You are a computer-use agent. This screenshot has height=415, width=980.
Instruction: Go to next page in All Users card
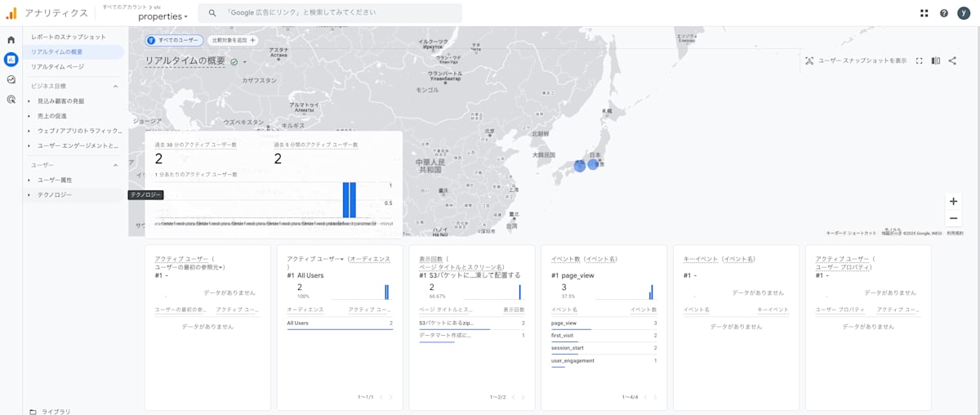[x=390, y=397]
